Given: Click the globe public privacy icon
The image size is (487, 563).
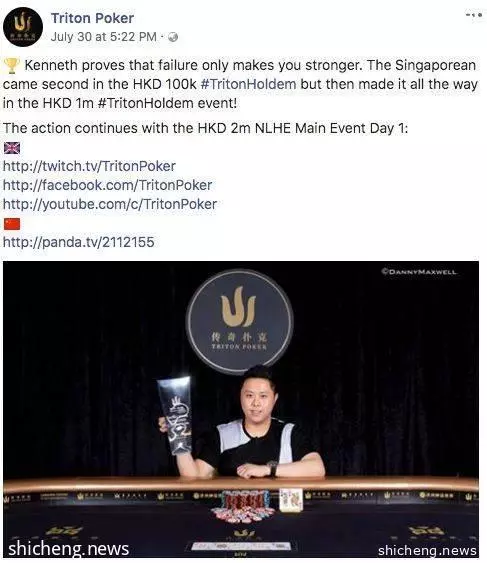Looking at the screenshot, I should pyautogui.click(x=173, y=37).
